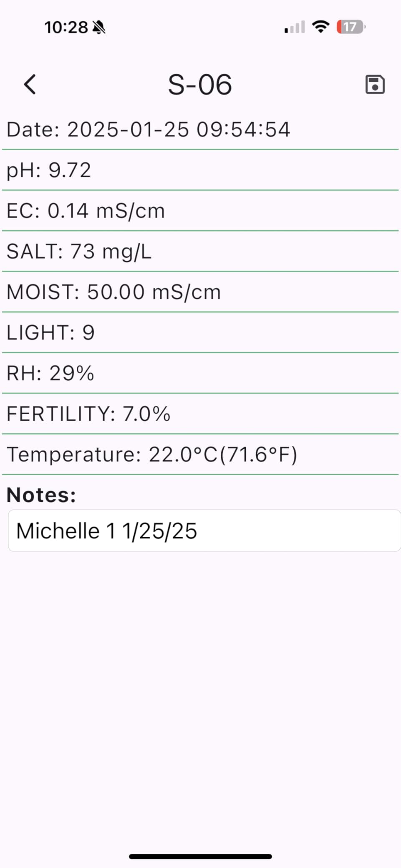Select the Temperature 22.0°C row

200,454
